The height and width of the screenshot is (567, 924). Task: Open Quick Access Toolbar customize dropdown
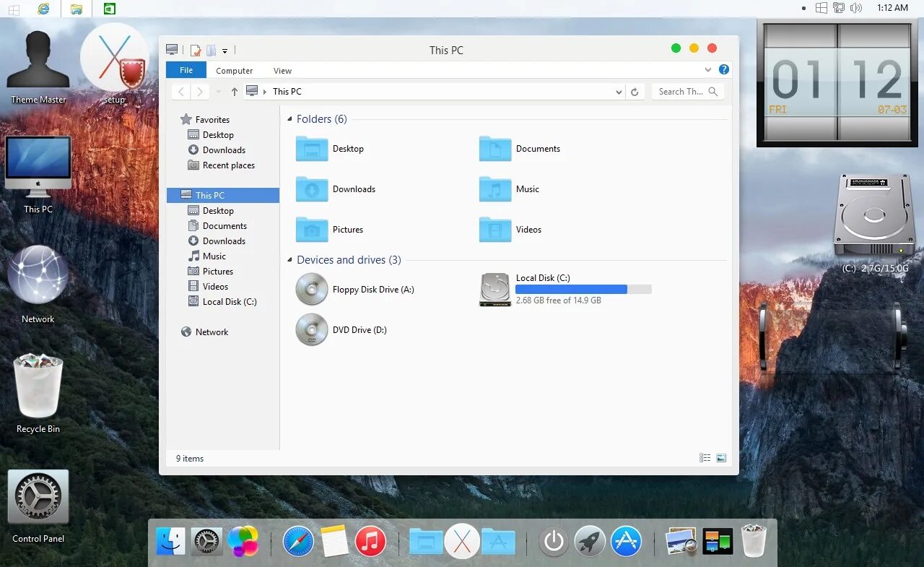[x=225, y=51]
